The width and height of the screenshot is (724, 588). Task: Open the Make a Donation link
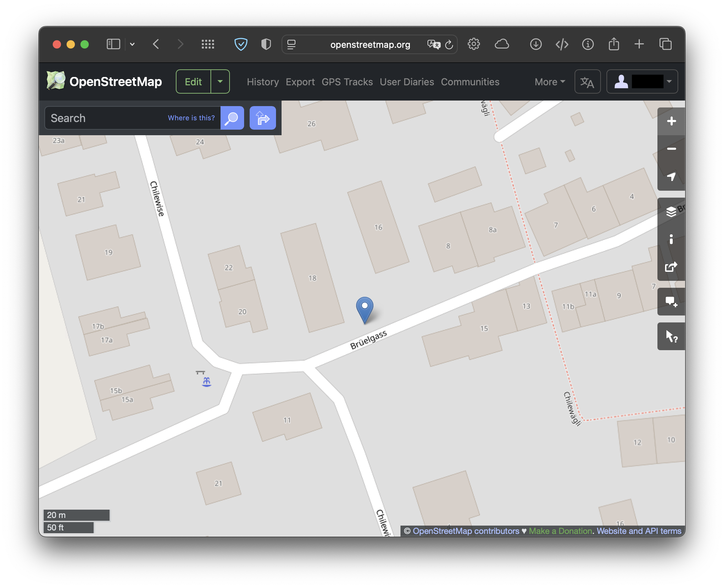561,531
